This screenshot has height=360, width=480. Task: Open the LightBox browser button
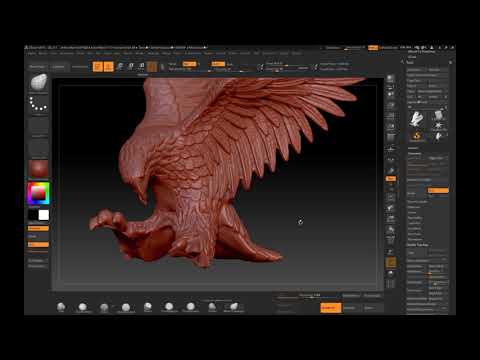pyautogui.click(x=59, y=67)
